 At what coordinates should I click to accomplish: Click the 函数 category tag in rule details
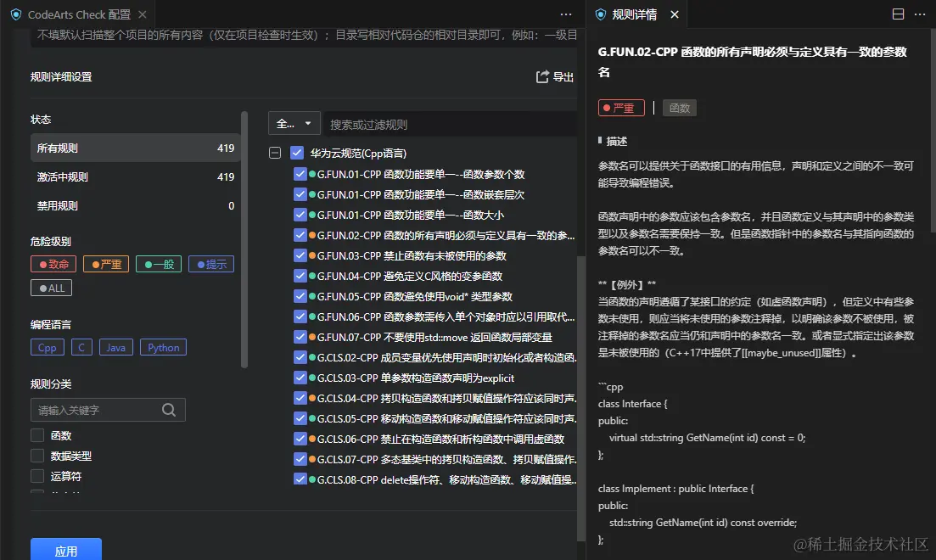pos(680,108)
